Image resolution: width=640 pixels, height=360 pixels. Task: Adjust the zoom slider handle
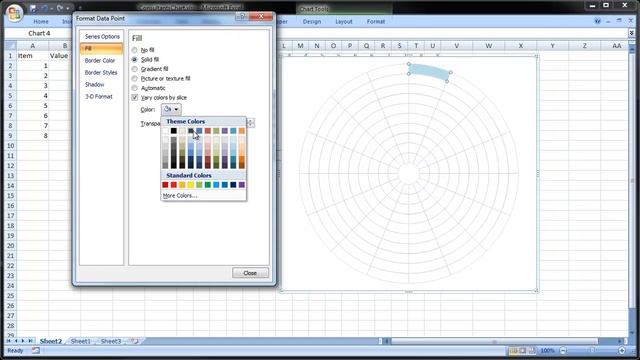click(592, 351)
